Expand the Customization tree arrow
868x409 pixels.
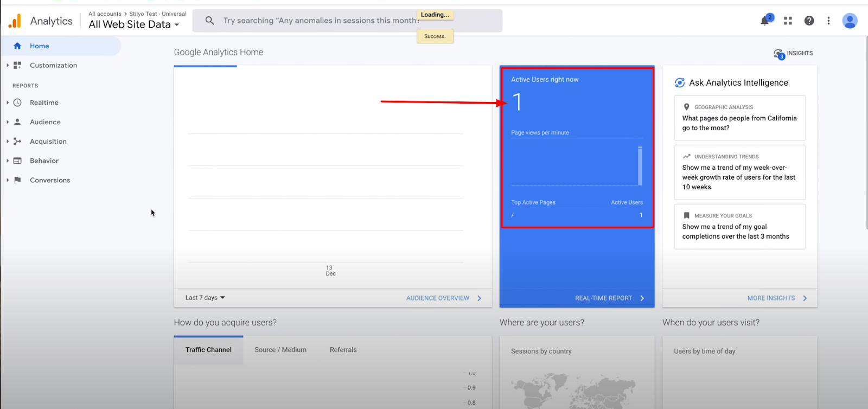[8, 65]
